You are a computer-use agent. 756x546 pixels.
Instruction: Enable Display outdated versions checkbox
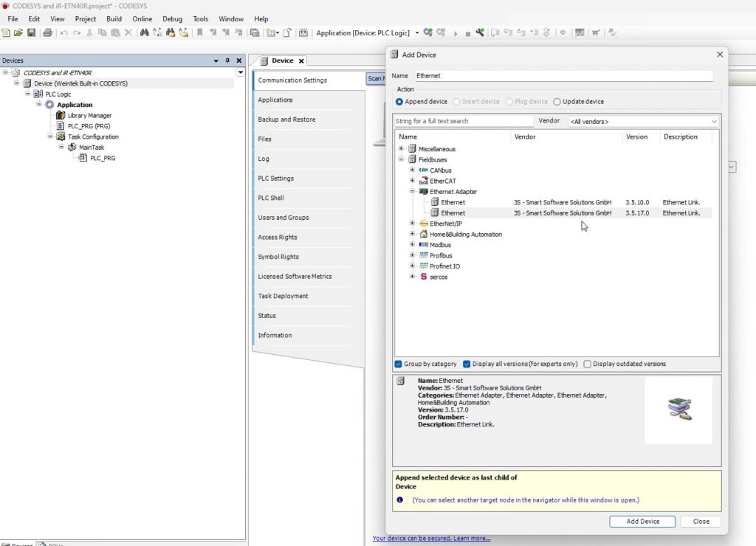pyautogui.click(x=587, y=364)
